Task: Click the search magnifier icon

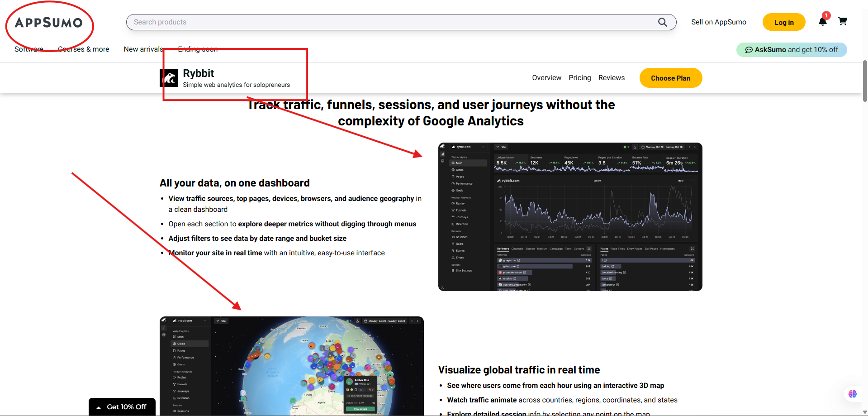Action: 663,22
